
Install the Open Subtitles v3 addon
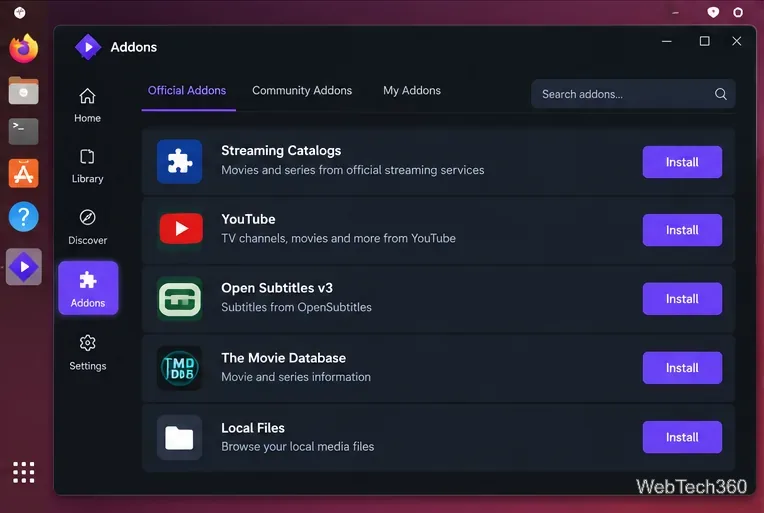pyautogui.click(x=682, y=299)
